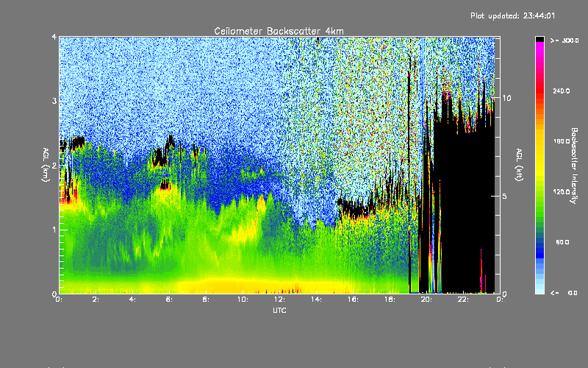Click the "1" tick on the km axis
This screenshot has height=368, width=588.
point(54,230)
